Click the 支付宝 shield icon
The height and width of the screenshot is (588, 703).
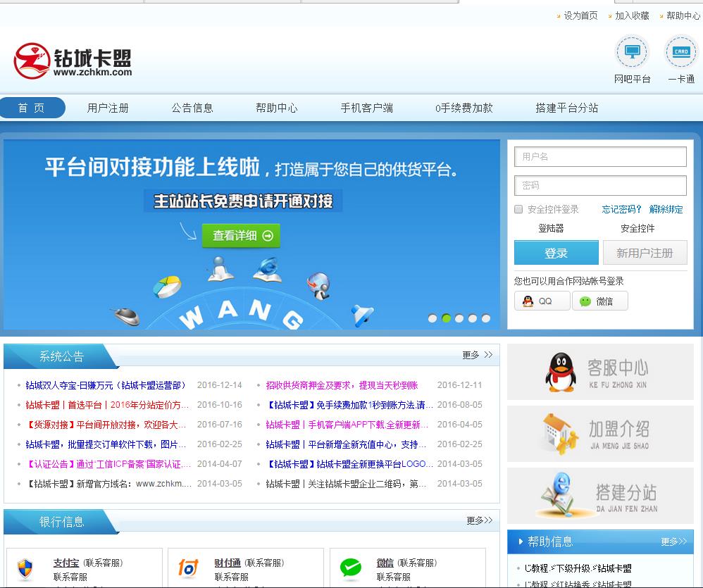tap(25, 569)
